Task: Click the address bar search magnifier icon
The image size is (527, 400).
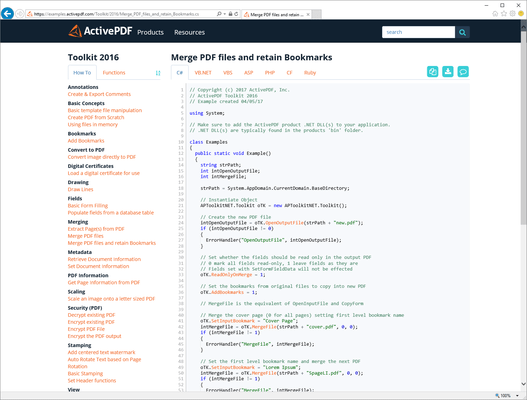Action: pyautogui.click(x=219, y=14)
